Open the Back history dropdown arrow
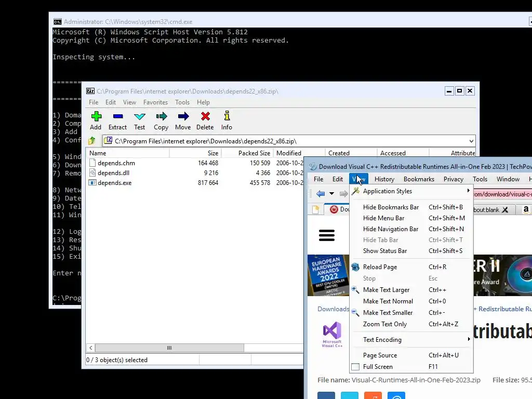The height and width of the screenshot is (399, 532). click(x=331, y=194)
